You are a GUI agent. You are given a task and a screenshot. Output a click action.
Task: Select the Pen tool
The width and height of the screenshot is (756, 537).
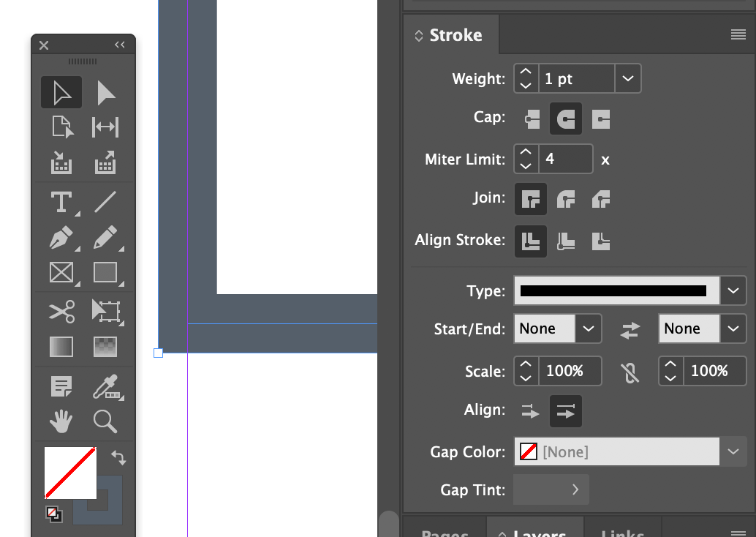61,237
